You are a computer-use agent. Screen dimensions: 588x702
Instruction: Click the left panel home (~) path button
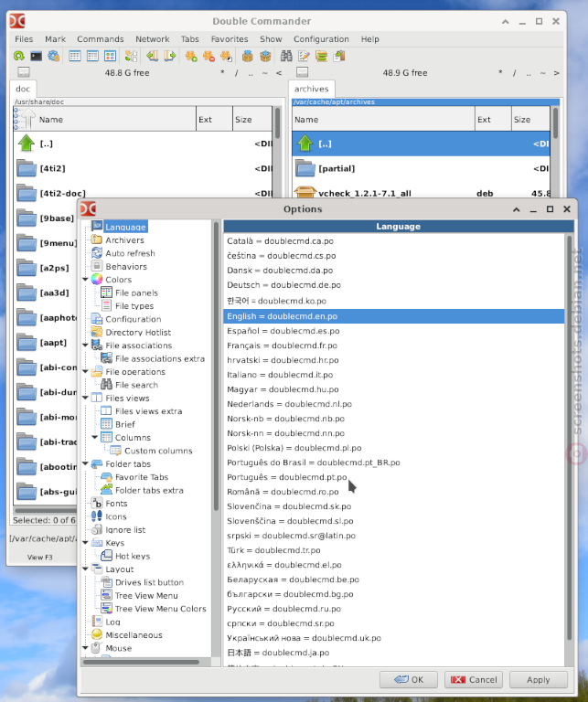pyautogui.click(x=264, y=73)
